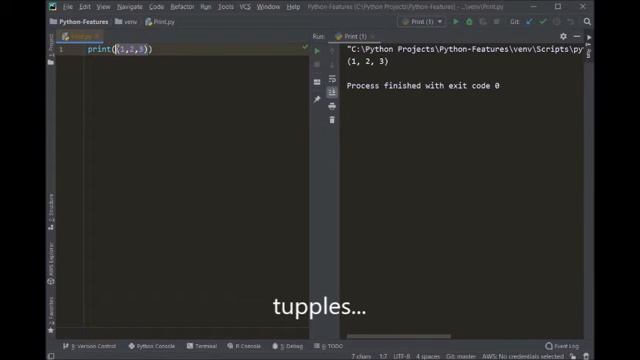Open the File menu

pos(68,7)
